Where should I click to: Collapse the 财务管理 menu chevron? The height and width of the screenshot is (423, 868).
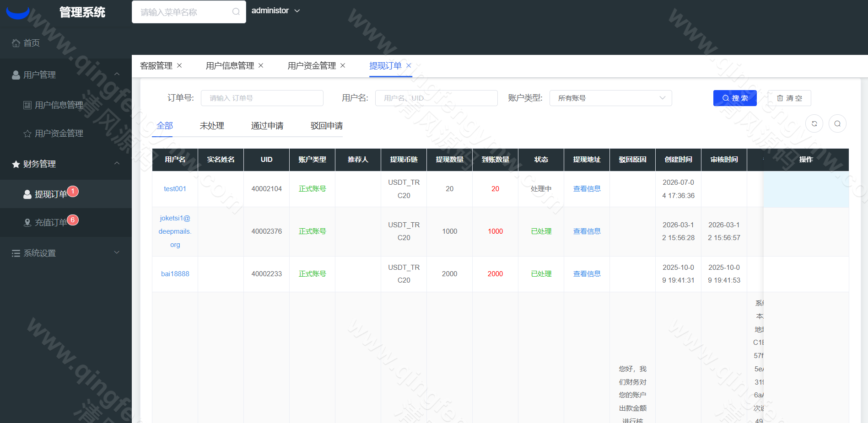tap(117, 163)
